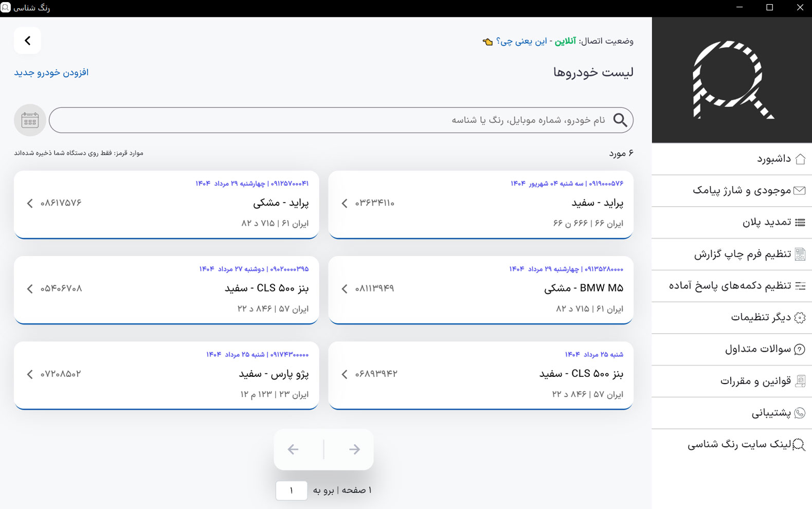Open پشتیبانی menu item

click(x=732, y=413)
